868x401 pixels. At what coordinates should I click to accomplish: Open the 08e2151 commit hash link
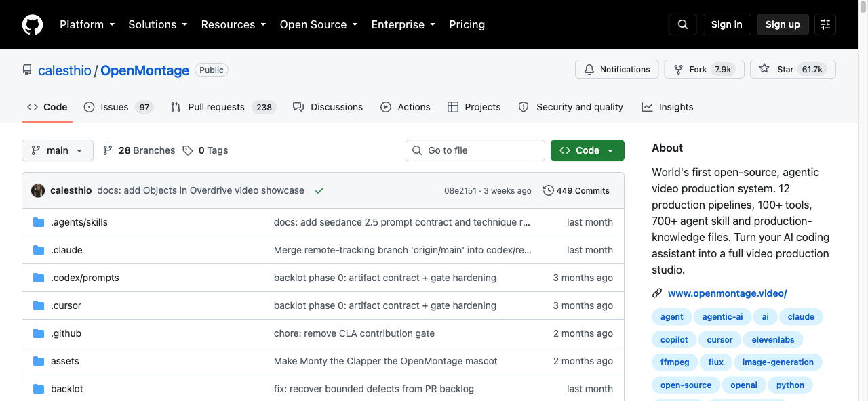pyautogui.click(x=460, y=190)
